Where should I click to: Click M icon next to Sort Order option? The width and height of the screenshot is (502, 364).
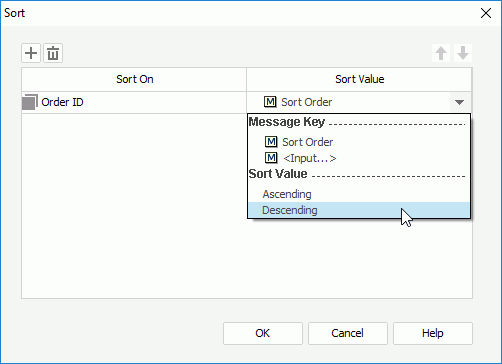click(x=271, y=142)
